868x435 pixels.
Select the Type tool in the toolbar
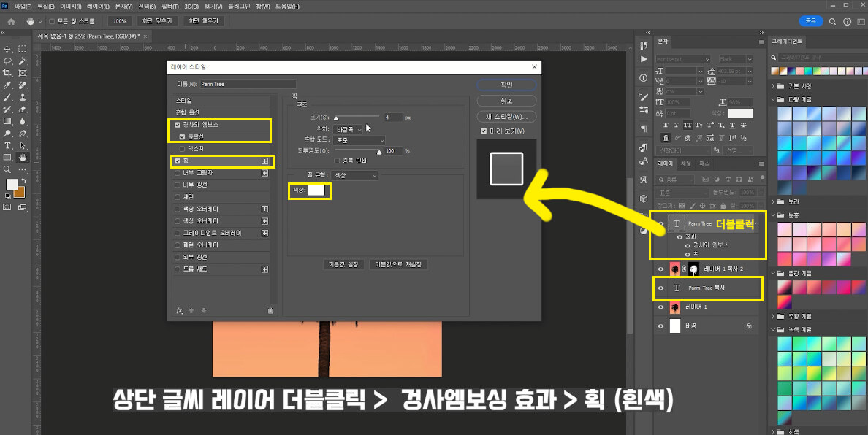pos(7,144)
